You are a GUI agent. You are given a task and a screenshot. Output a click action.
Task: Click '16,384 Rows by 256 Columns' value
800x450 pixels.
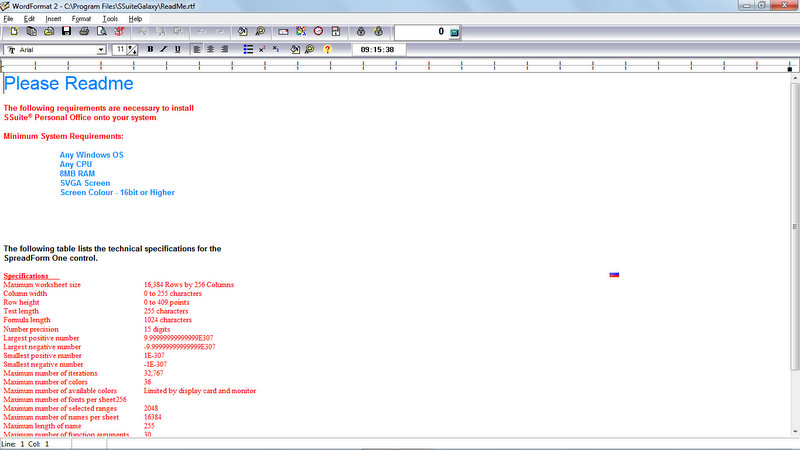click(189, 285)
